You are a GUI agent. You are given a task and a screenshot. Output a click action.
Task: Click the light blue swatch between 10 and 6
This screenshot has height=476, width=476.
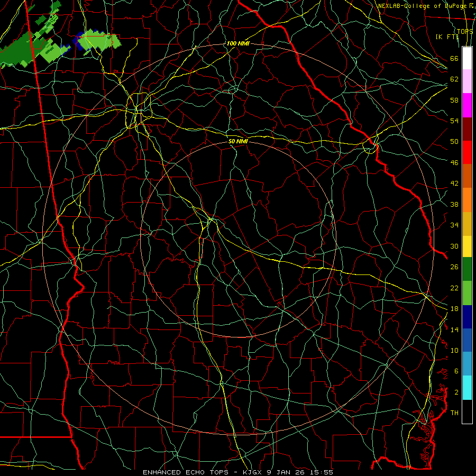click(x=467, y=363)
